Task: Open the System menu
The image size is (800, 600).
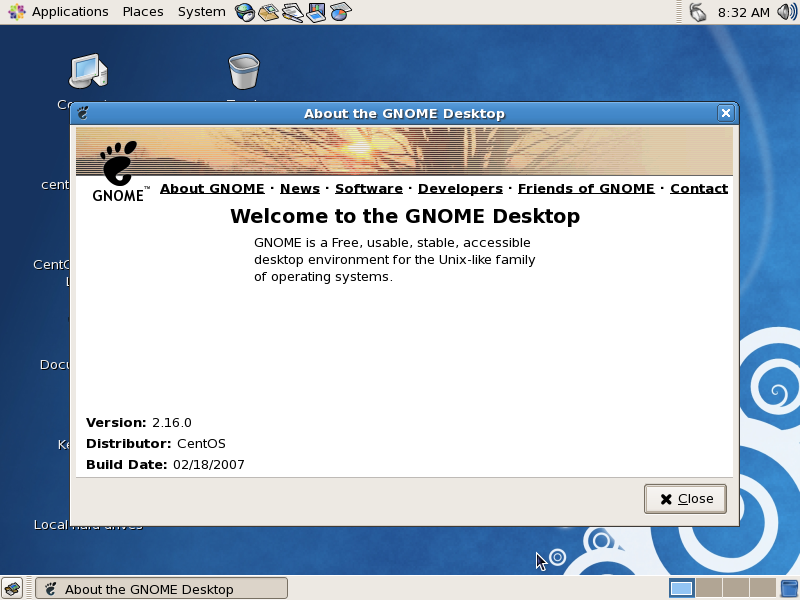Action: click(x=200, y=11)
